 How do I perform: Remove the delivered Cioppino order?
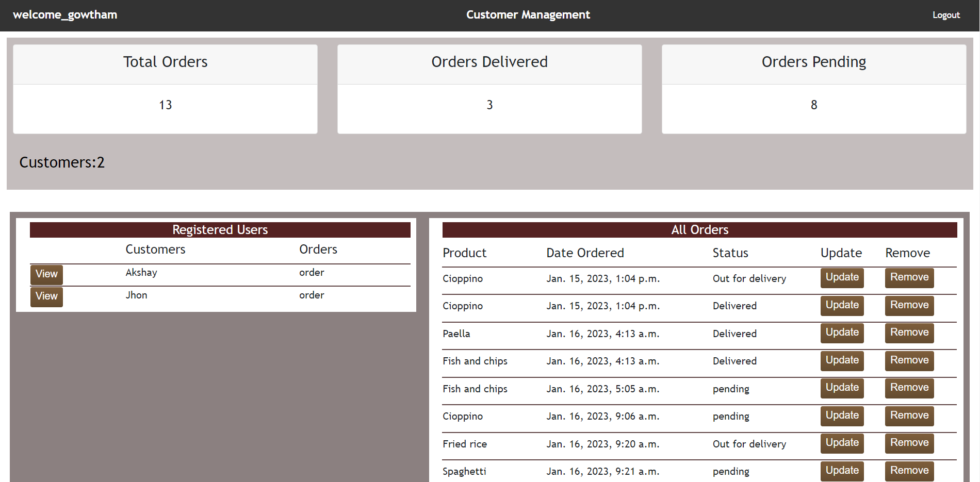pyautogui.click(x=909, y=305)
